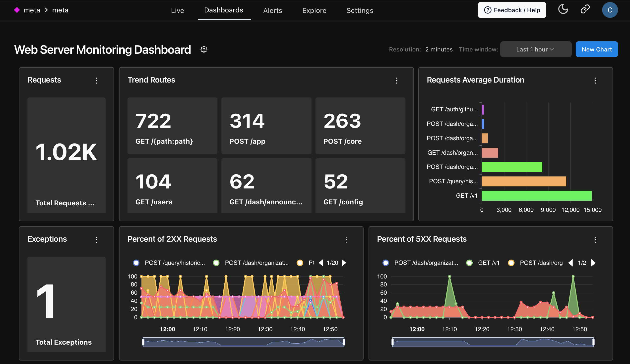Screen dimensions: 630x364
Task: Open Exceptions chart kebab menu
Action: pos(97,240)
